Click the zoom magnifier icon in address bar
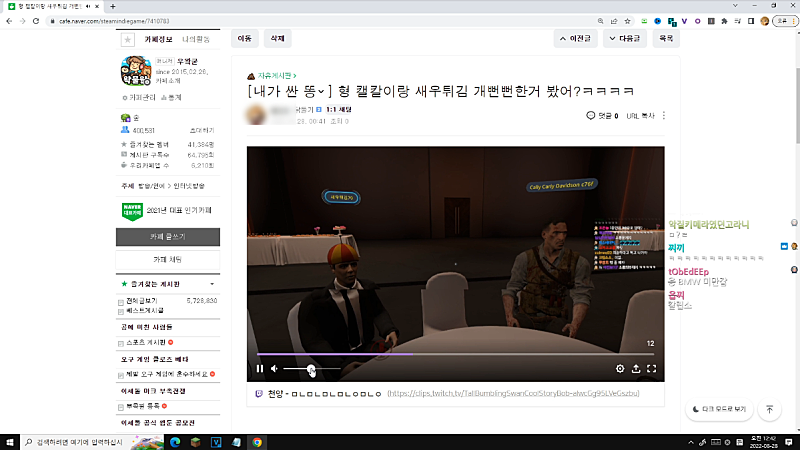 click(x=601, y=21)
